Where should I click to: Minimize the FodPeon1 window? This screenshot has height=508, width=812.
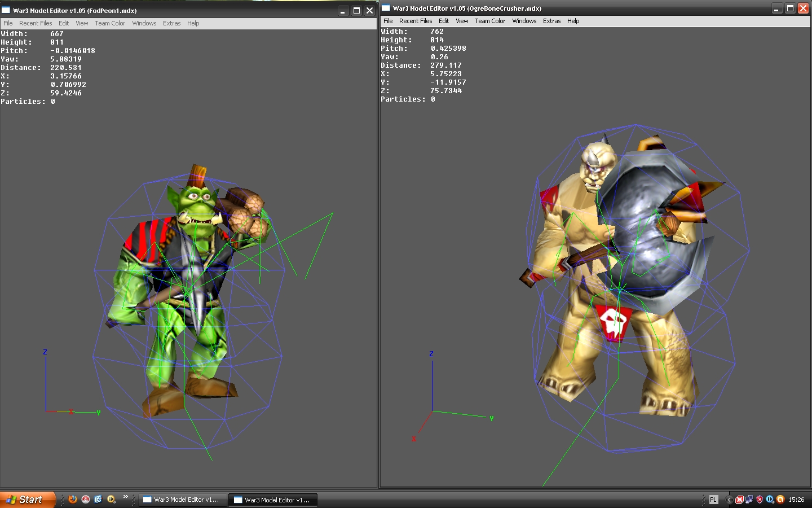tap(343, 11)
